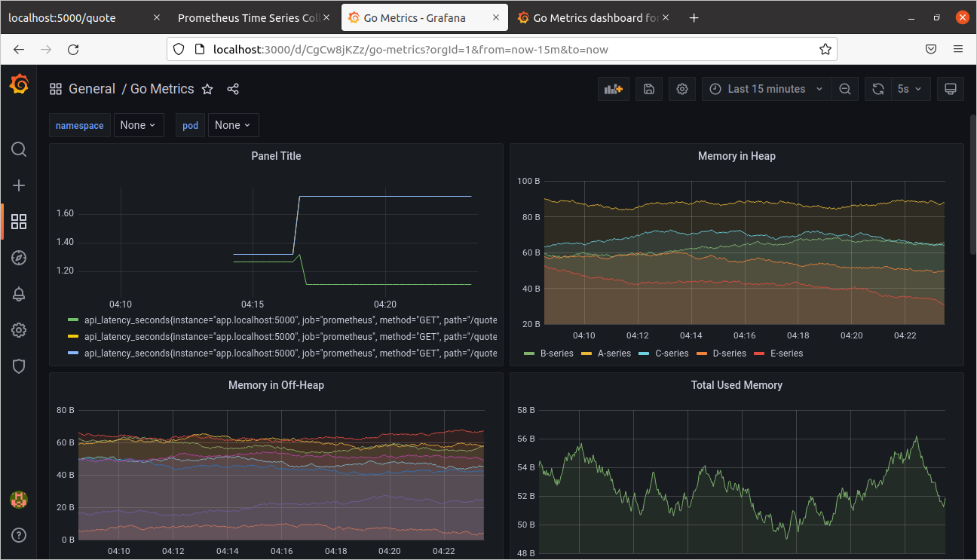This screenshot has width=977, height=560.
Task: Open the Help question mark icon
Action: point(19,535)
